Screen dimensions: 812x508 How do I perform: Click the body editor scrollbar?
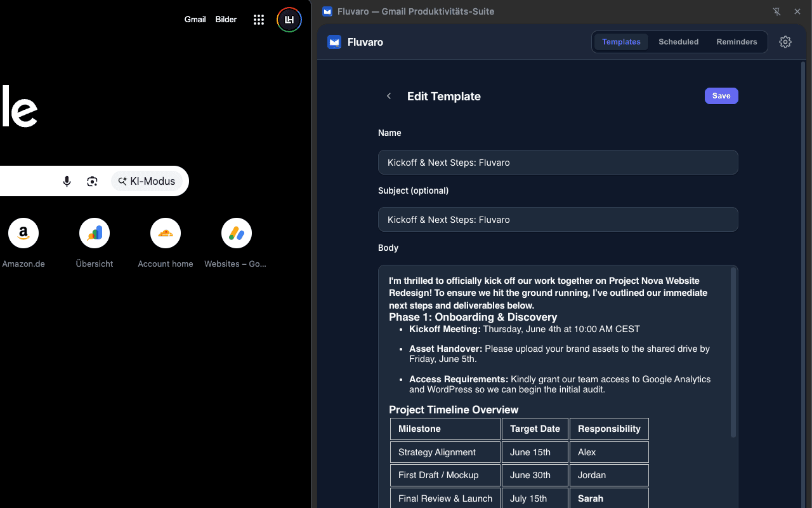click(733, 352)
